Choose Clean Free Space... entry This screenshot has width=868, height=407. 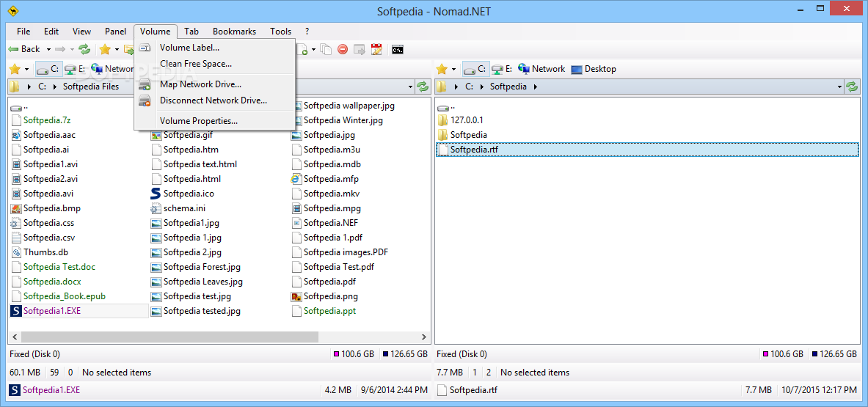[x=215, y=64]
